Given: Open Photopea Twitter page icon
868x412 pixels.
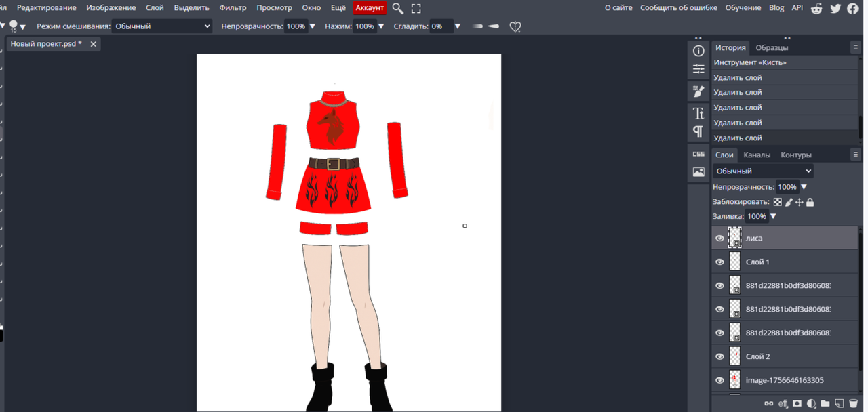Looking at the screenshot, I should [835, 8].
